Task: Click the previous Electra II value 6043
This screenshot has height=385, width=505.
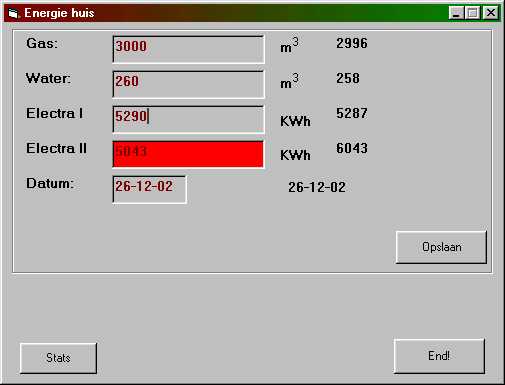Action: (x=352, y=148)
